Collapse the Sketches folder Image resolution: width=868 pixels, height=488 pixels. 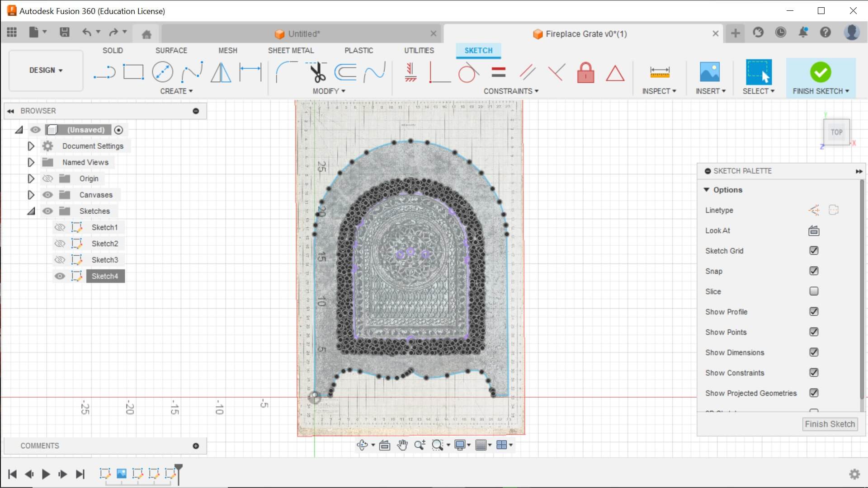[31, 211]
